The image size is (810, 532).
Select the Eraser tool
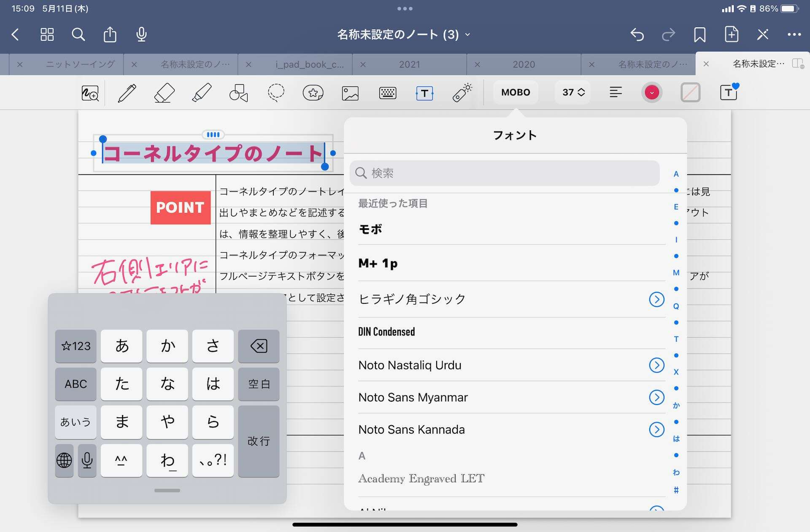(x=165, y=93)
